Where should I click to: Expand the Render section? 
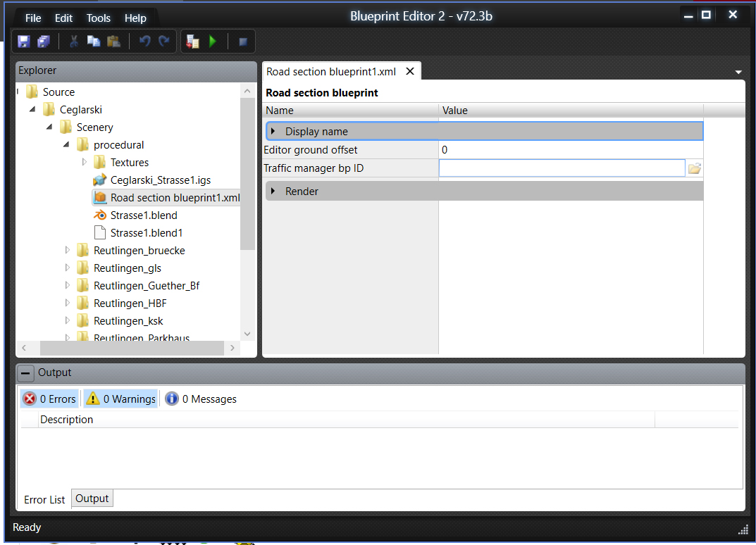(x=273, y=192)
